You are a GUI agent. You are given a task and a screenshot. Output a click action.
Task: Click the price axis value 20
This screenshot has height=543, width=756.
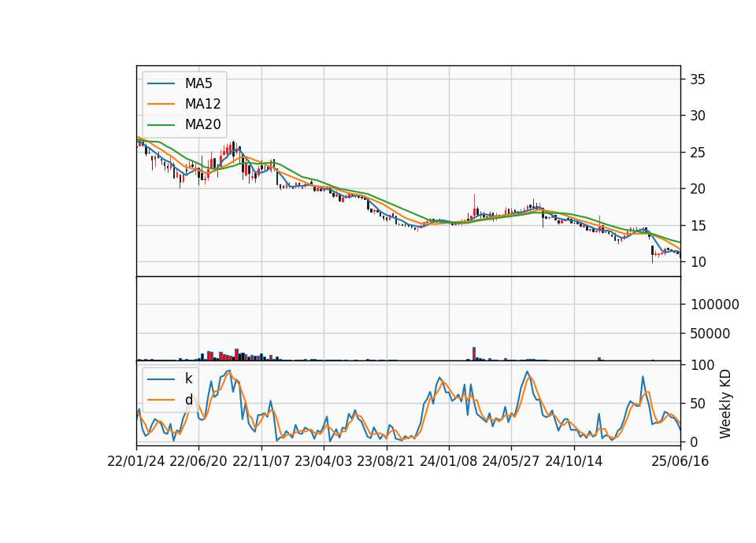(x=697, y=189)
